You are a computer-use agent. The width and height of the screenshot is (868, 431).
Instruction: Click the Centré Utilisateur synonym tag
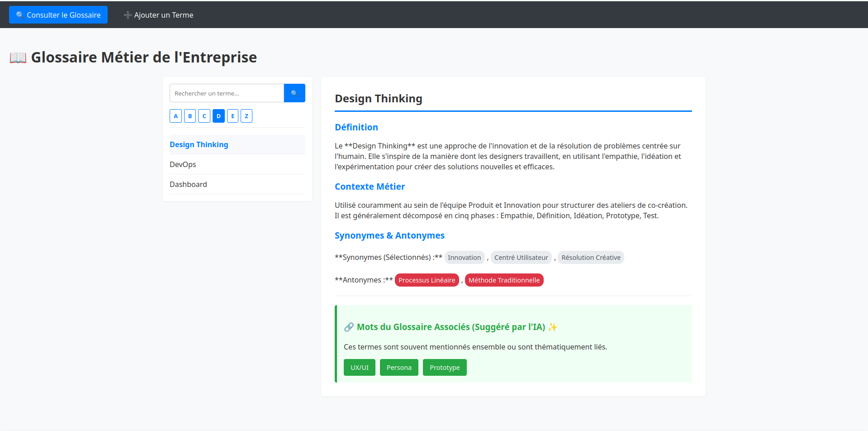[521, 258]
